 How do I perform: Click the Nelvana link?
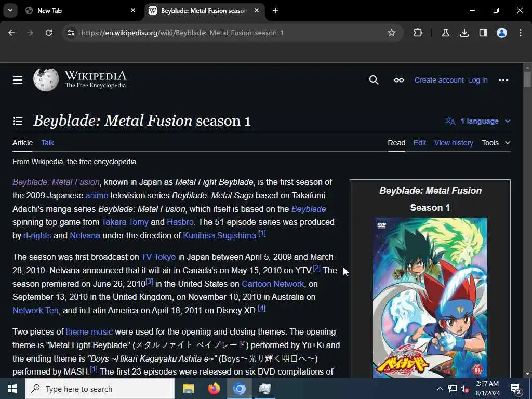click(85, 235)
